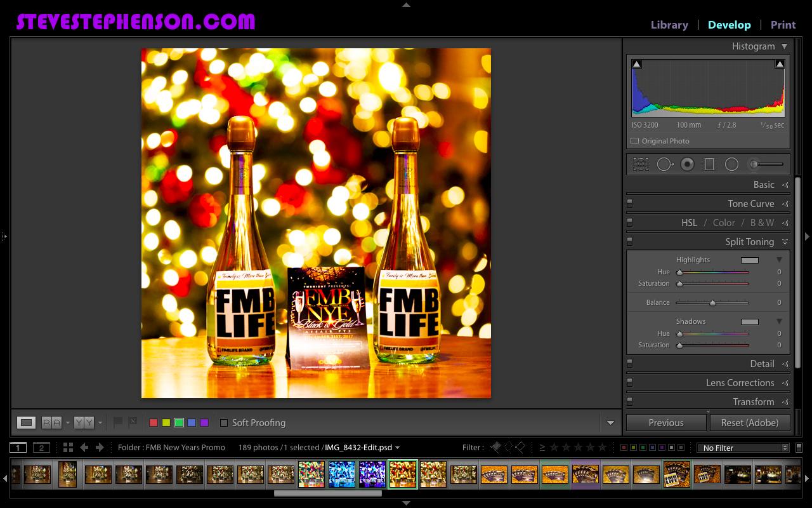Filter by unflagged photos
Viewport: 812px width, 508px height.
508,447
